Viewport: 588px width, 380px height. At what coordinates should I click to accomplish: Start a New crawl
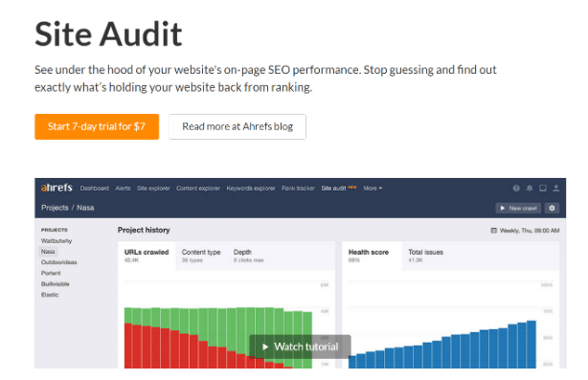point(518,208)
